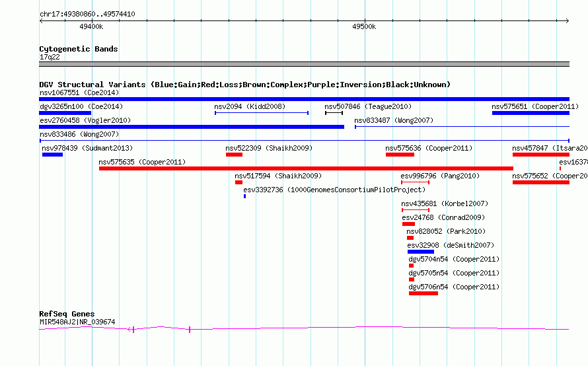Click nsv522309 (Shaikh2009) label

[269, 148]
